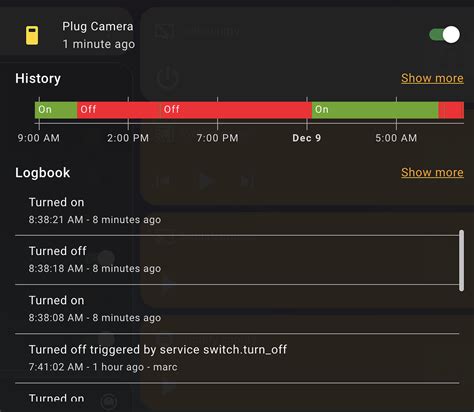Select the first green On history segment
The image size is (474, 412).
pos(56,110)
